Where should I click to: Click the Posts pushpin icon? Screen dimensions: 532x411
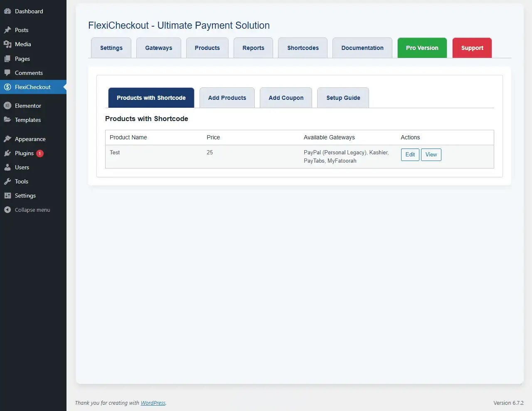coord(7,30)
